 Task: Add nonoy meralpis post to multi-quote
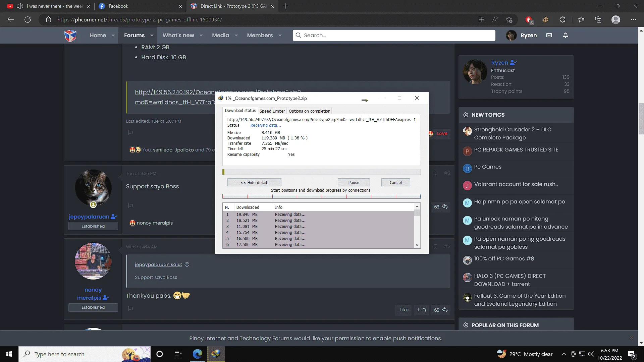[x=421, y=310]
